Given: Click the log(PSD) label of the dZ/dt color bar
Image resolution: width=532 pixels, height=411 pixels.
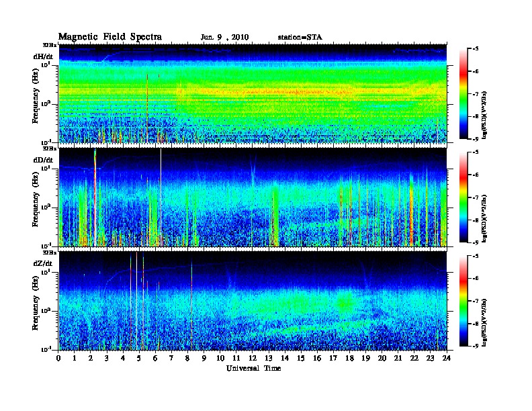Looking at the screenshot, I should click(x=485, y=322).
